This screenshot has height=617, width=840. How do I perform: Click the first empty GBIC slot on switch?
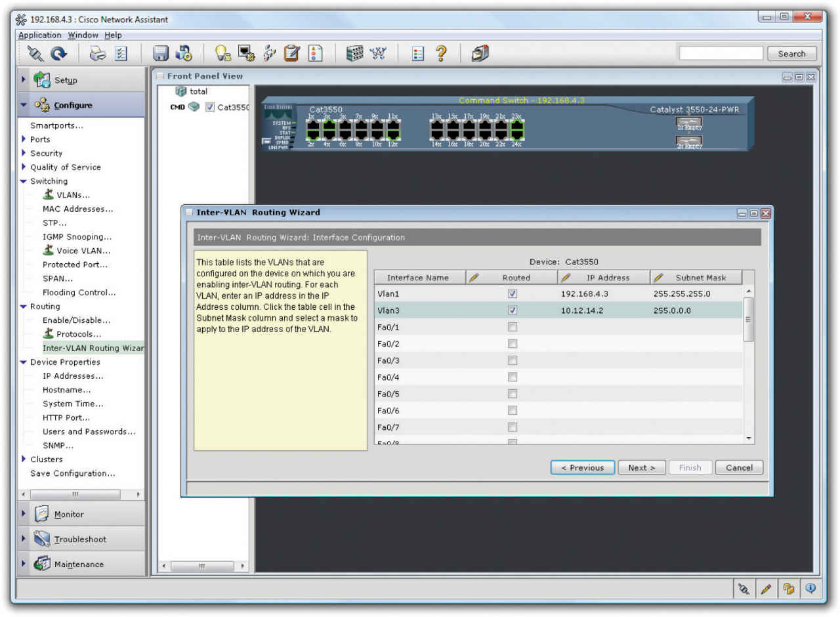pos(688,123)
